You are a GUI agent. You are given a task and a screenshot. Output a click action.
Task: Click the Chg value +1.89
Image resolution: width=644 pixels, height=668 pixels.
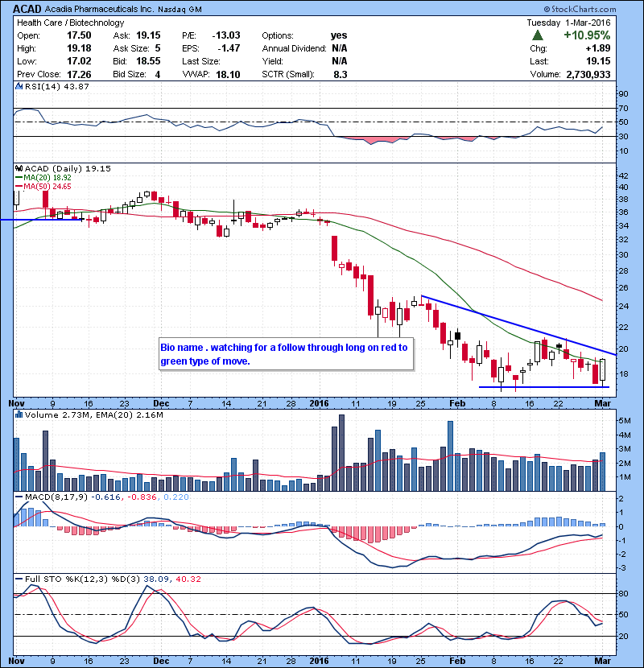point(598,48)
